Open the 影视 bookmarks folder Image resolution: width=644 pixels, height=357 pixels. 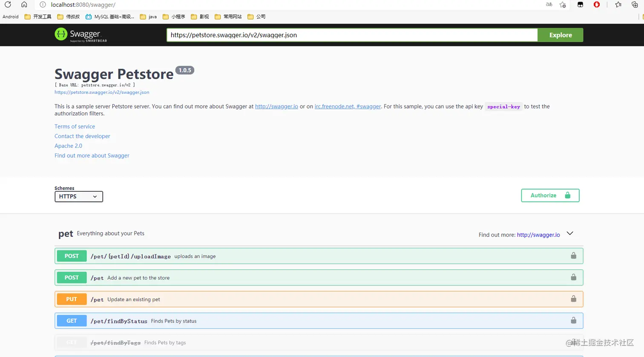pos(200,17)
